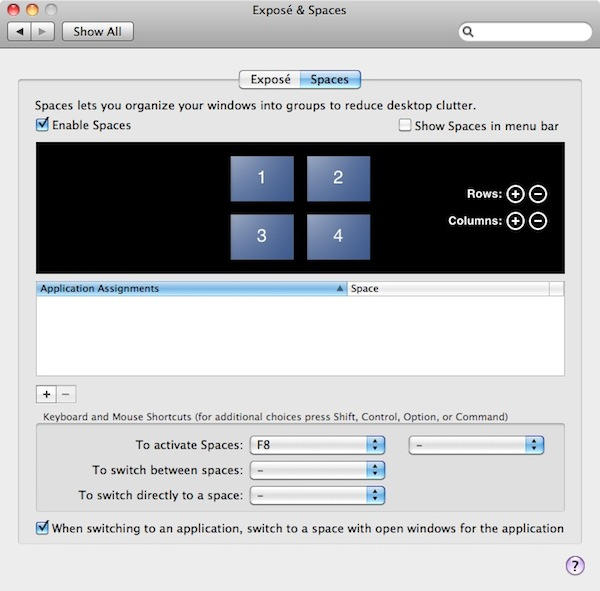Toggle sort arrow in Application Assignments header

339,288
